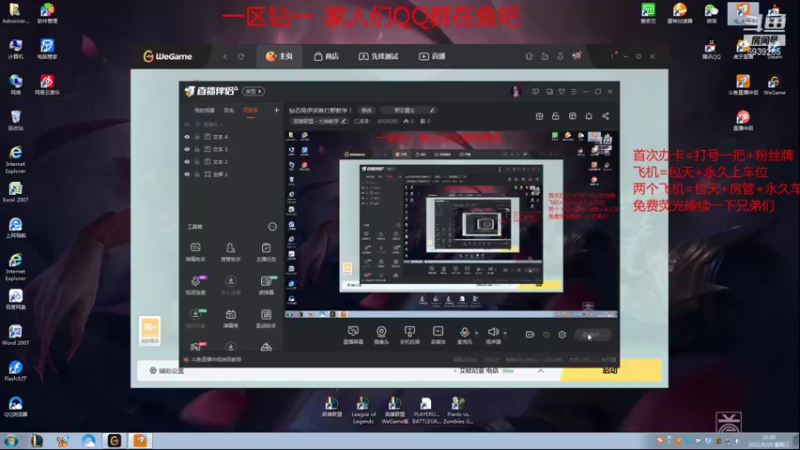The height and width of the screenshot is (450, 800).
Task: Mute the 麦克风 microphone
Action: pos(464,335)
